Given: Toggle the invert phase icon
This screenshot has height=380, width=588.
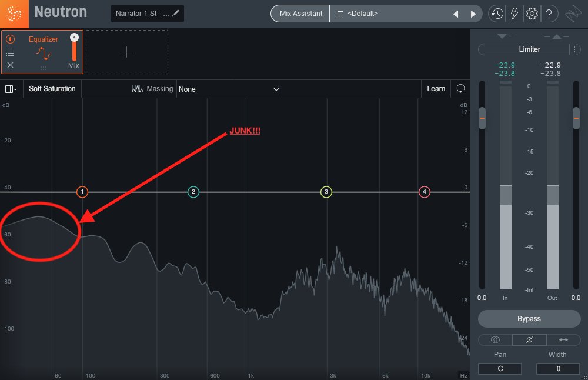Looking at the screenshot, I should coord(529,340).
